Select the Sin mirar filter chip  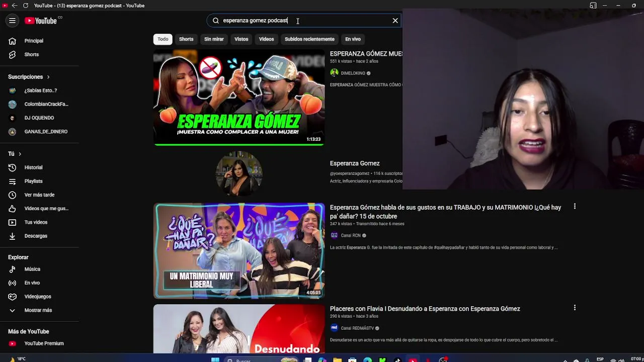tap(214, 39)
